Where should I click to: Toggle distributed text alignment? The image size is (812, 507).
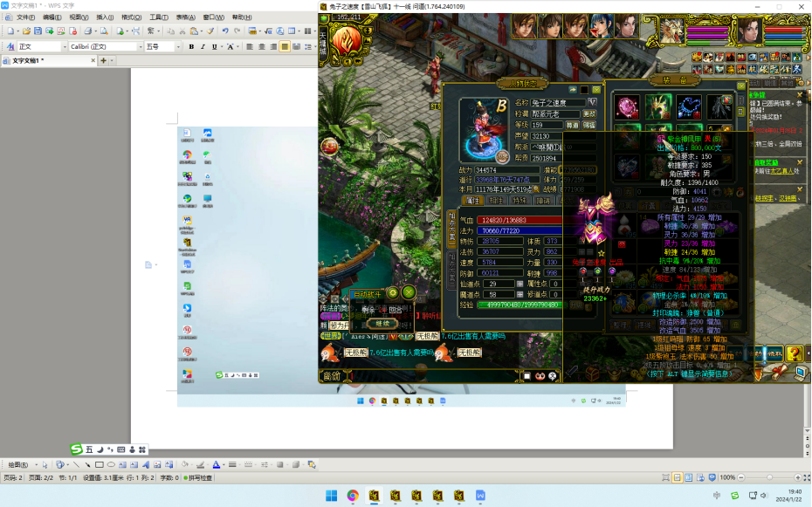(x=296, y=46)
